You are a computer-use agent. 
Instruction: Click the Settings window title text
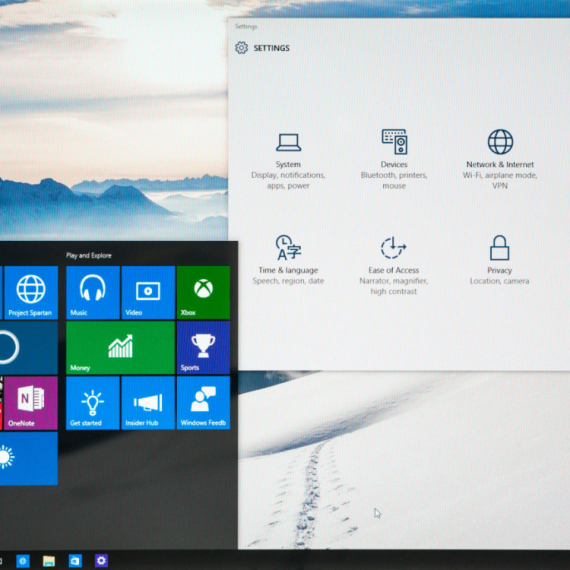[x=246, y=27]
